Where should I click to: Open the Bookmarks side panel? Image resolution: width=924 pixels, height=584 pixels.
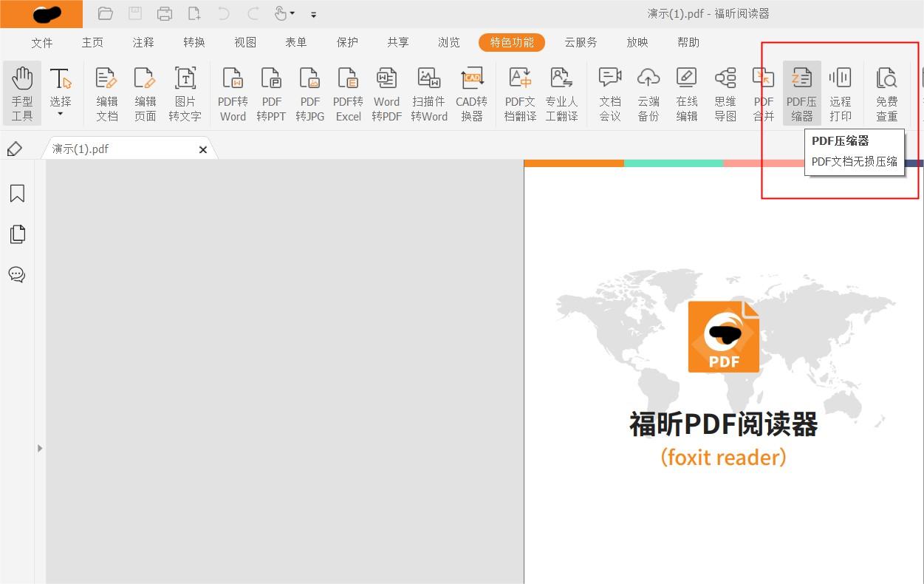17,194
